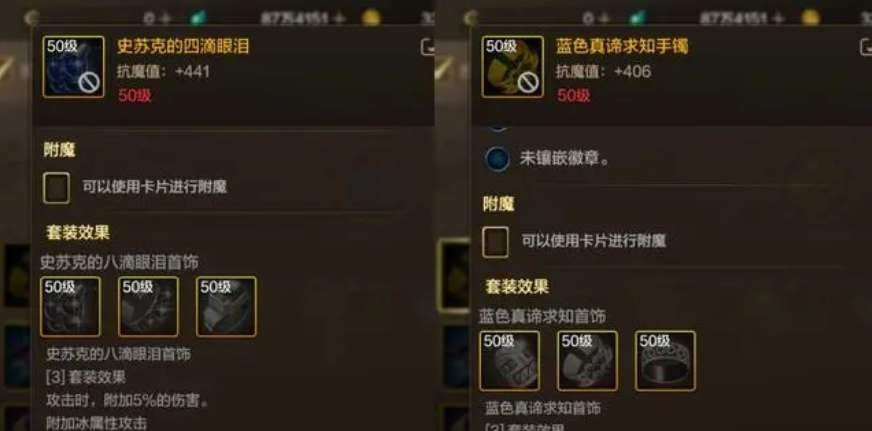
Task: Select the ring icon under 蓝色真谛求知首饰
Action: [x=666, y=361]
